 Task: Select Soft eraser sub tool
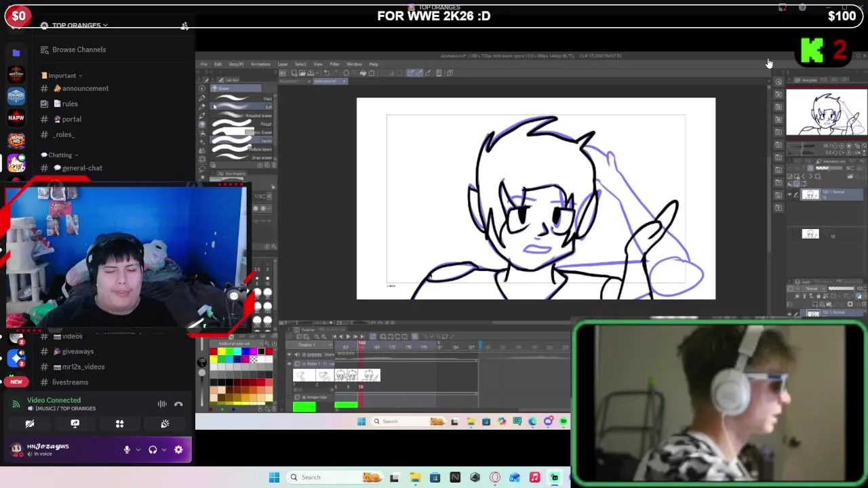(x=242, y=107)
